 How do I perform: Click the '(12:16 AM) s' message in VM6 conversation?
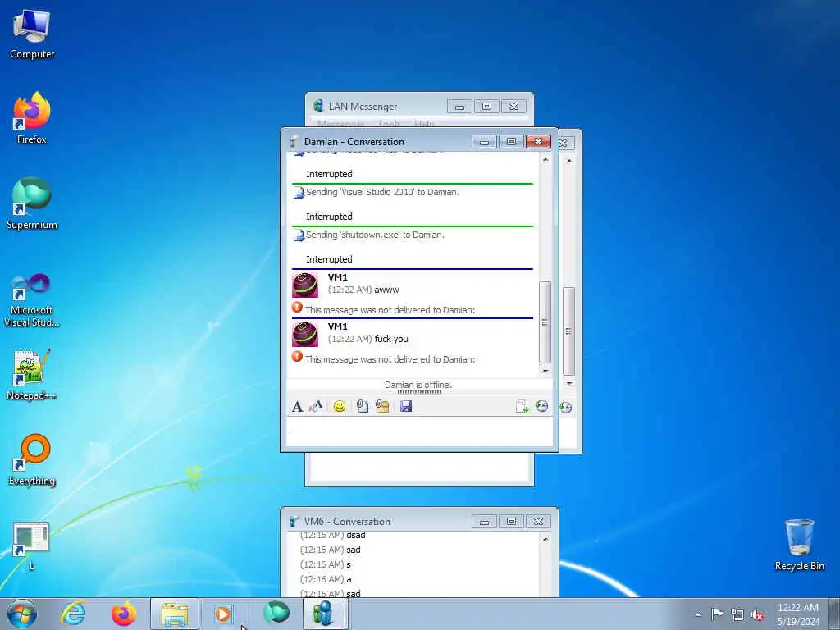[325, 564]
